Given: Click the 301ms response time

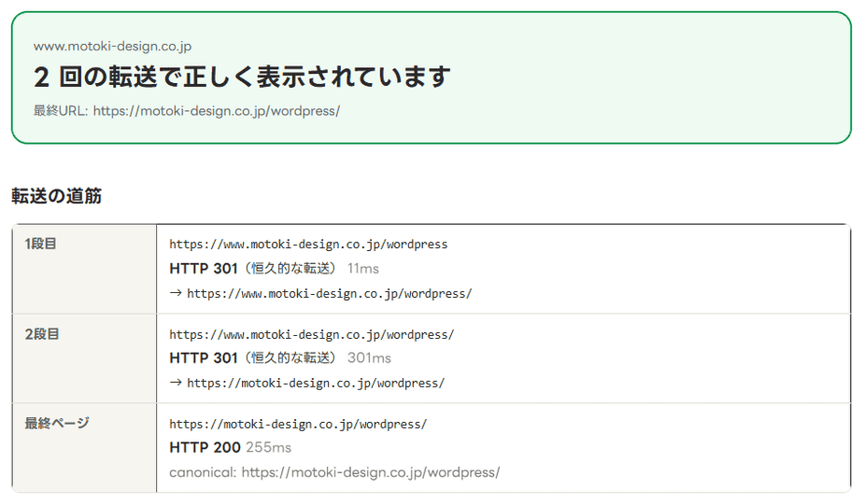Looking at the screenshot, I should pyautogui.click(x=369, y=358).
